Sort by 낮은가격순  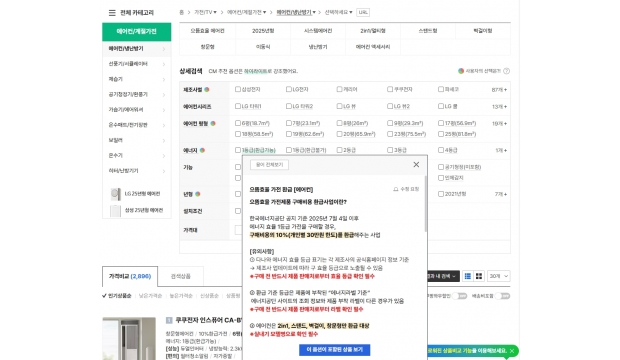point(151,296)
